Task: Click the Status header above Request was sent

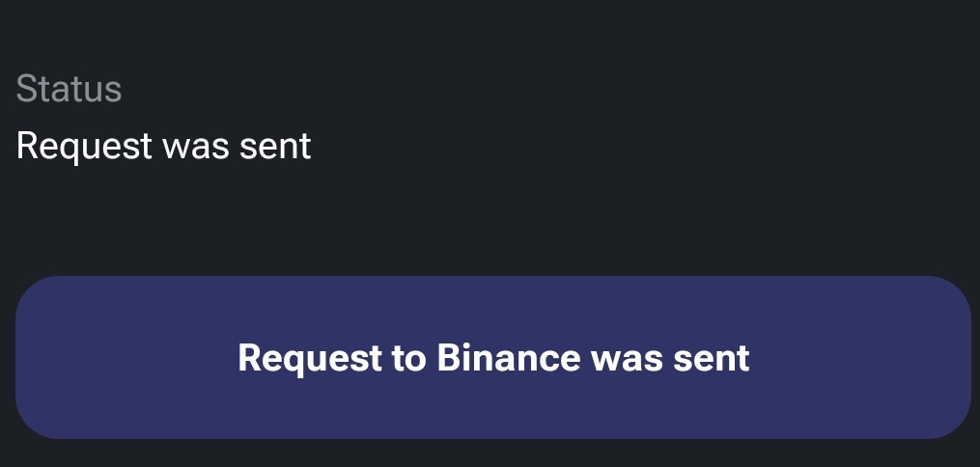Action: (69, 89)
